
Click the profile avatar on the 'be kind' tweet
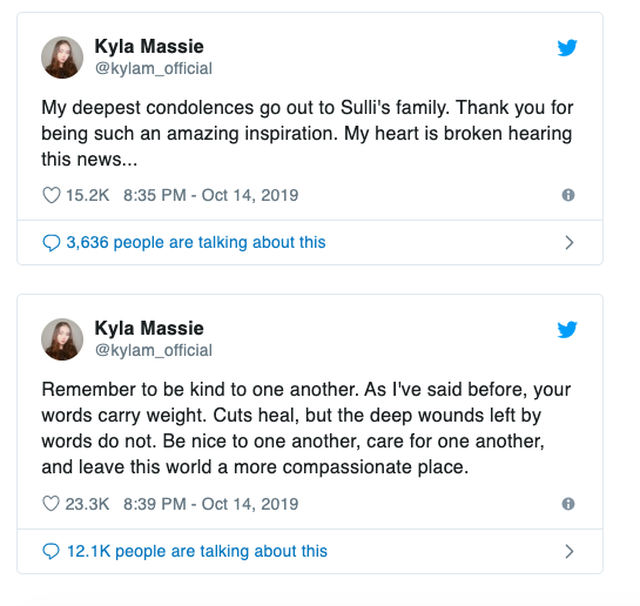coord(62,339)
